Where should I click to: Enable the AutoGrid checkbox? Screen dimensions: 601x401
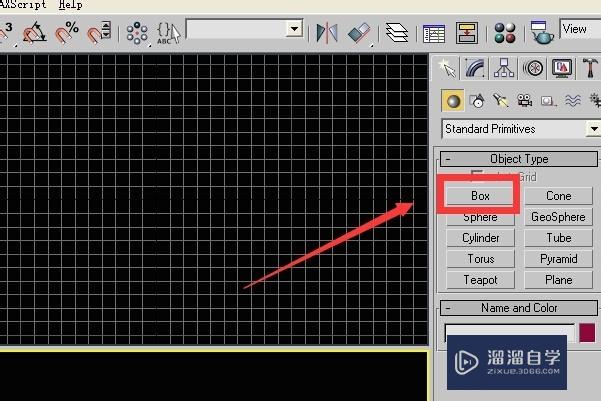click(477, 176)
